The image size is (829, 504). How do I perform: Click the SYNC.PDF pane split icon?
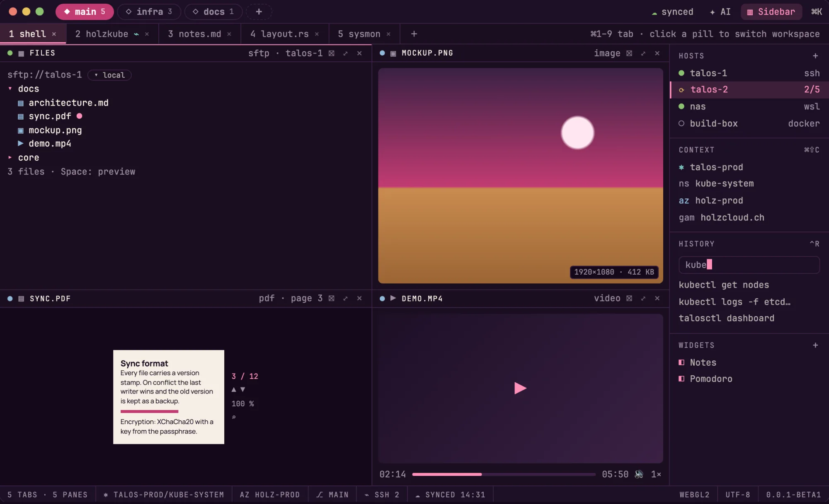(332, 298)
